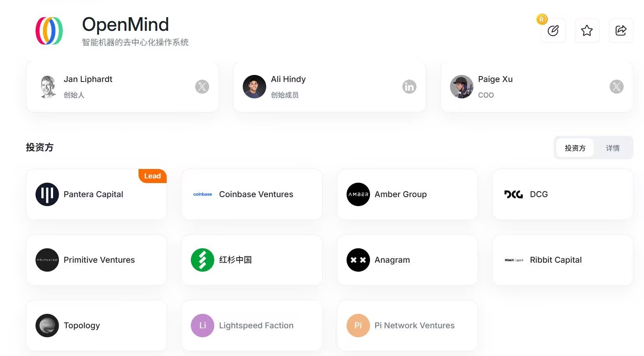This screenshot has width=644, height=356.
Task: Open Ali Hindy's LinkedIn profile icon
Action: 409,87
